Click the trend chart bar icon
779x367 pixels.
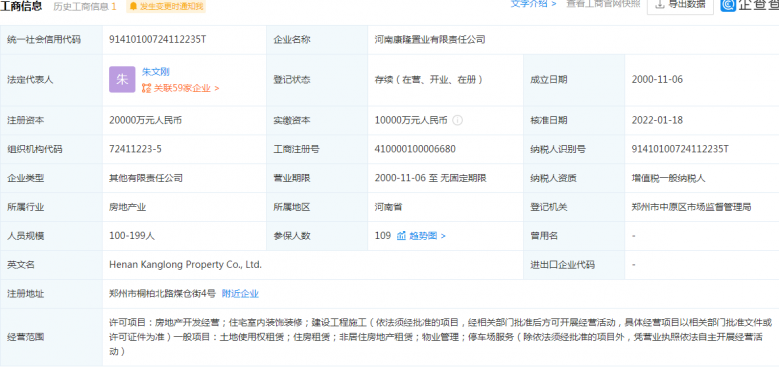pos(401,236)
